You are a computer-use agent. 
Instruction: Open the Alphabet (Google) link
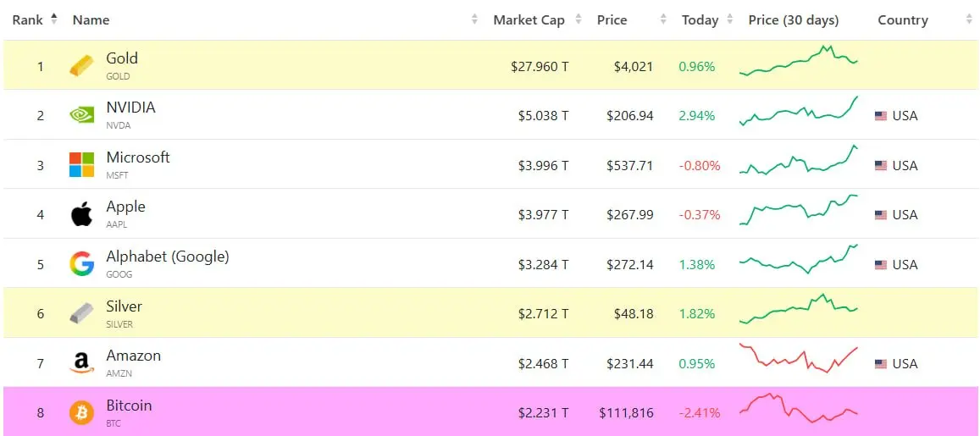[167, 257]
